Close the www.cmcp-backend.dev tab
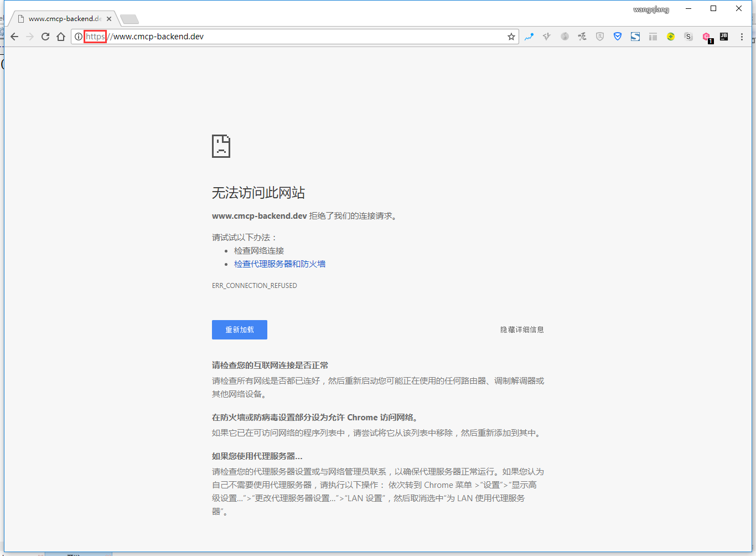756x556 pixels. [x=109, y=19]
